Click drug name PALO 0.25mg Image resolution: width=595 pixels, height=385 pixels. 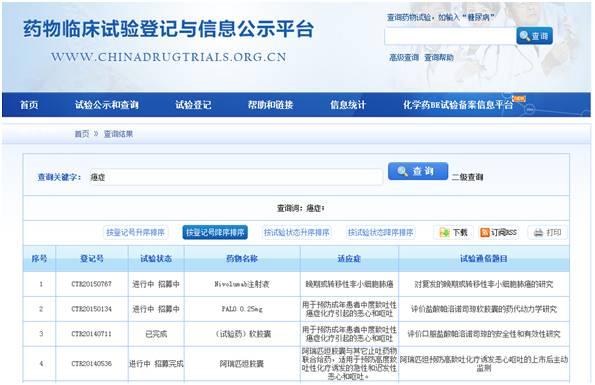[x=242, y=309]
